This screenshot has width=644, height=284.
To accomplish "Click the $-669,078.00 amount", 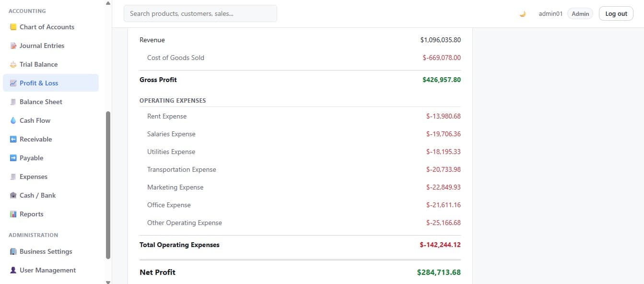I will coord(442,58).
